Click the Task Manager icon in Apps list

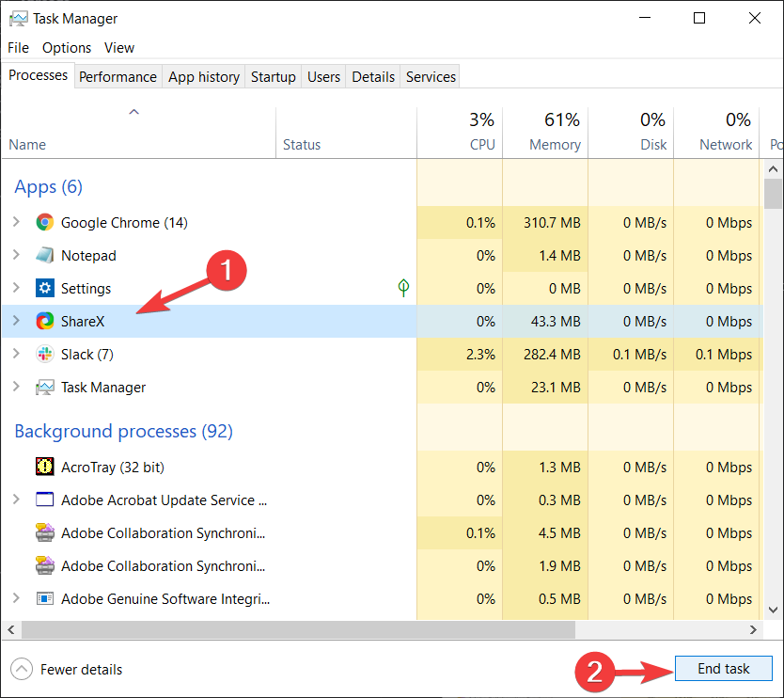pyautogui.click(x=44, y=388)
